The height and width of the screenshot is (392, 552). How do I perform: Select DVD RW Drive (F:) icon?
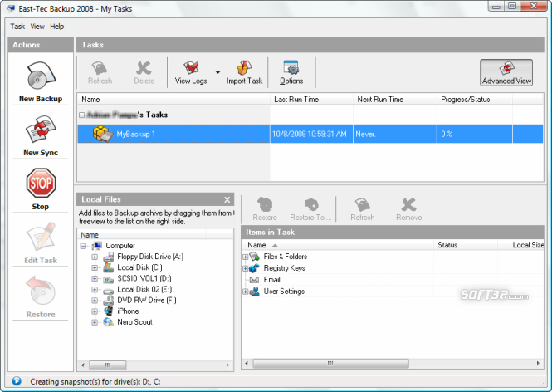pos(108,301)
